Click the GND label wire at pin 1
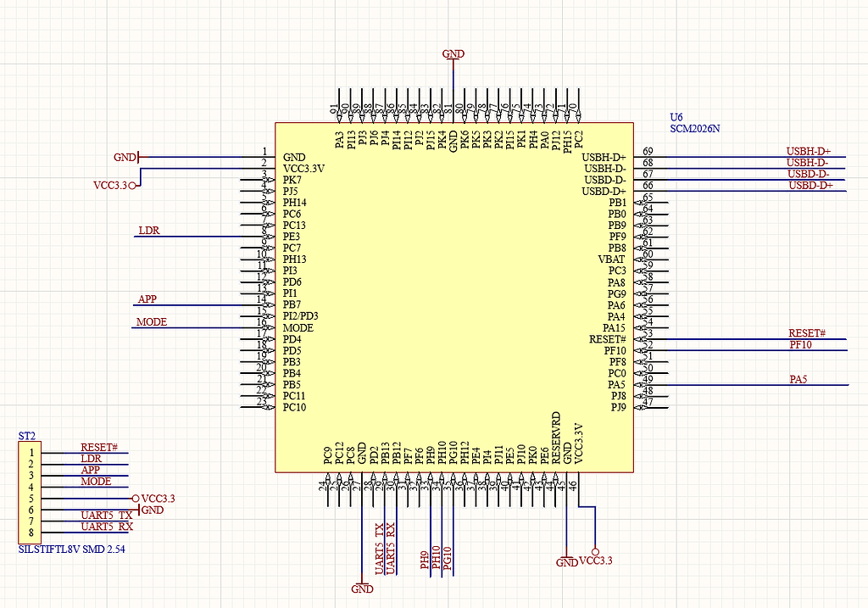 coord(124,157)
